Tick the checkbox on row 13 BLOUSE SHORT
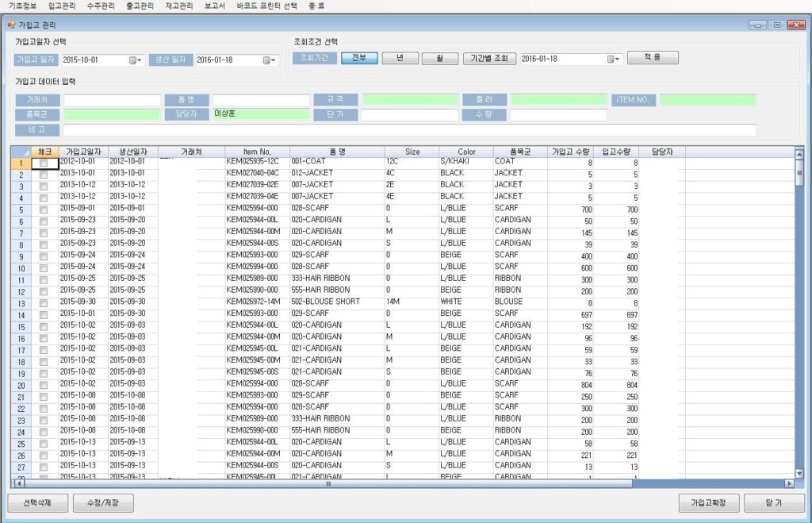The image size is (812, 523). [x=44, y=302]
